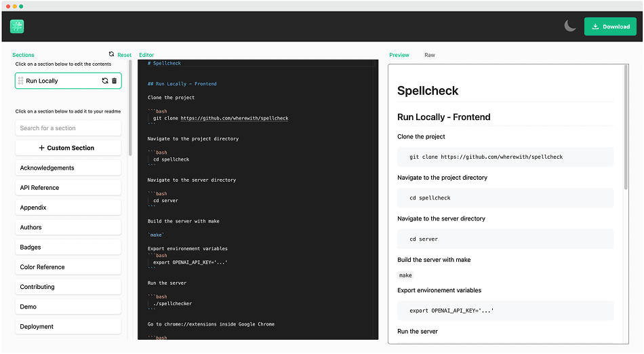Click the reset arrows icon beside Reset

click(111, 54)
